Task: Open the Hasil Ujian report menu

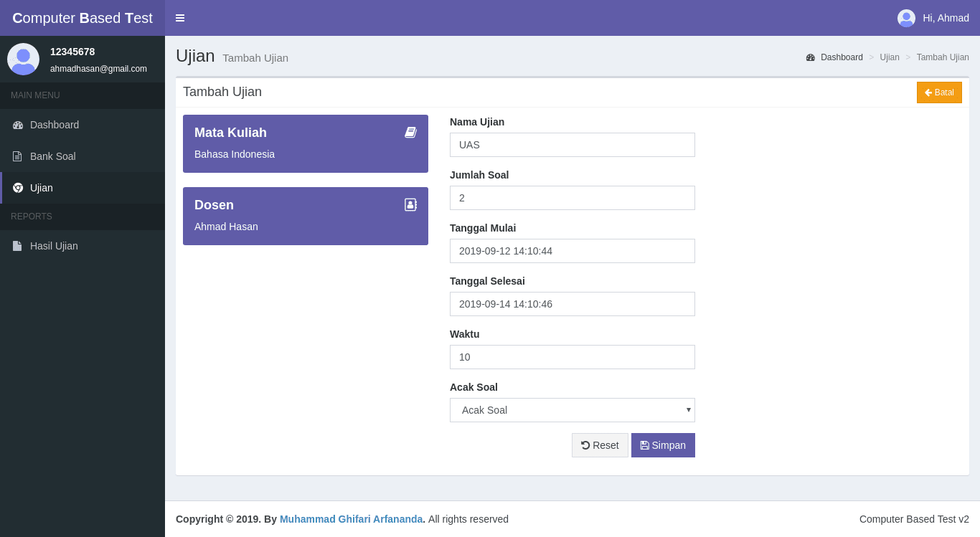Action: point(83,246)
